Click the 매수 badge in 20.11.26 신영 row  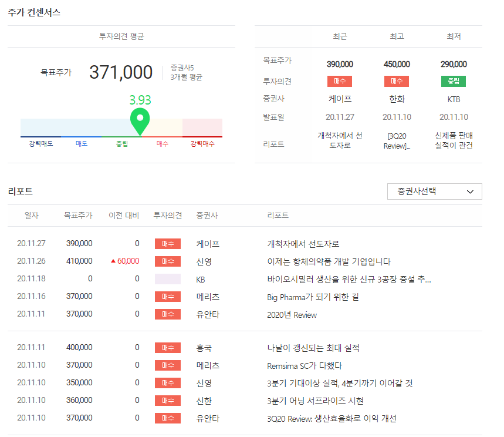167,261
